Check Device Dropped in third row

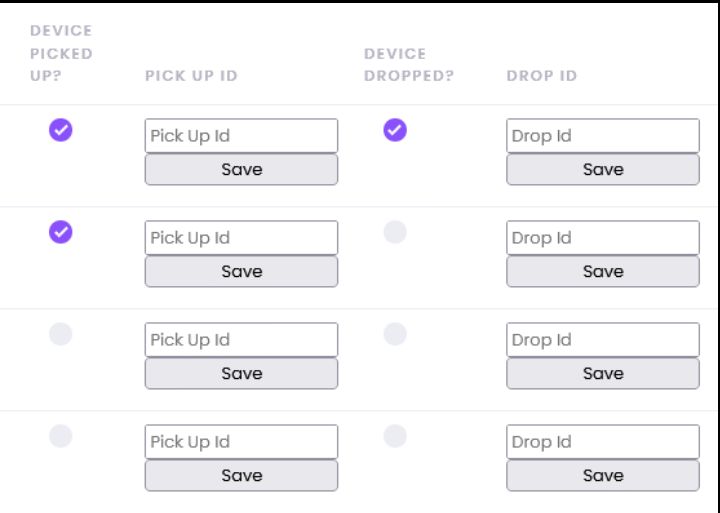tap(395, 334)
